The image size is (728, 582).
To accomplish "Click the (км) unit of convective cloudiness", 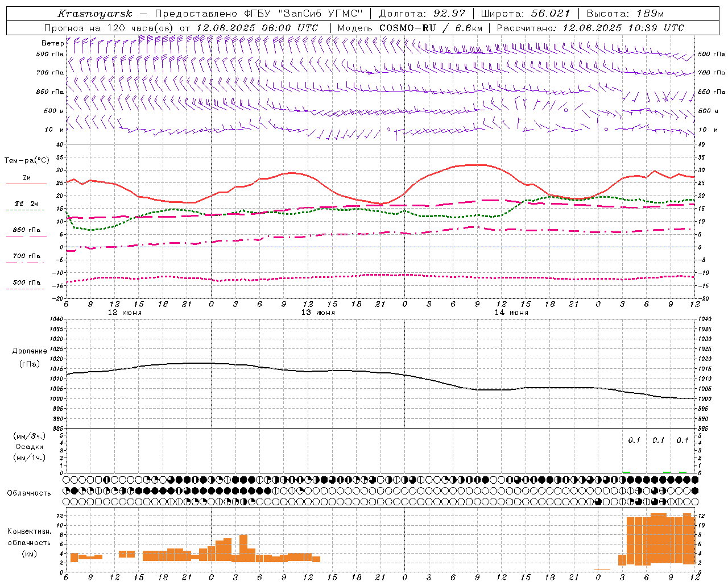I will point(30,553).
